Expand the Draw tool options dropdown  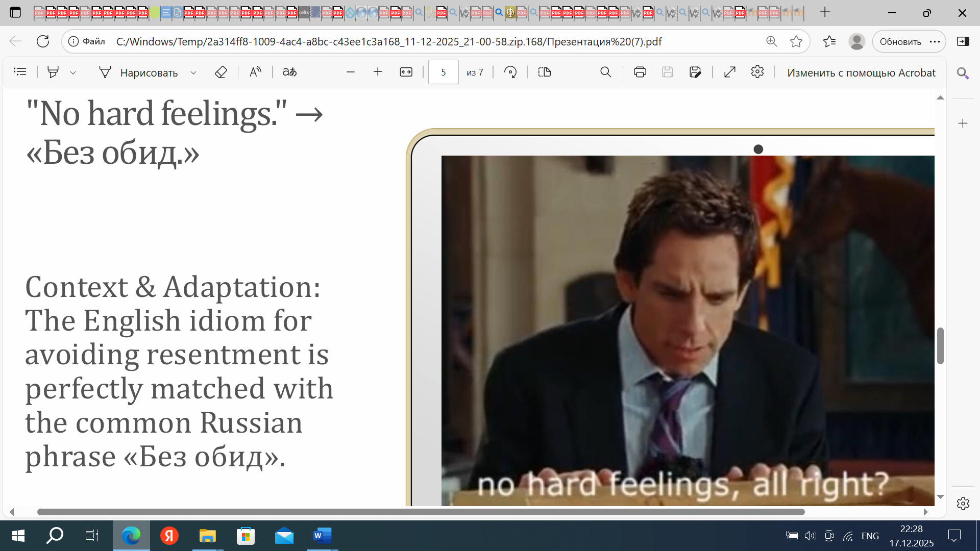pos(193,72)
